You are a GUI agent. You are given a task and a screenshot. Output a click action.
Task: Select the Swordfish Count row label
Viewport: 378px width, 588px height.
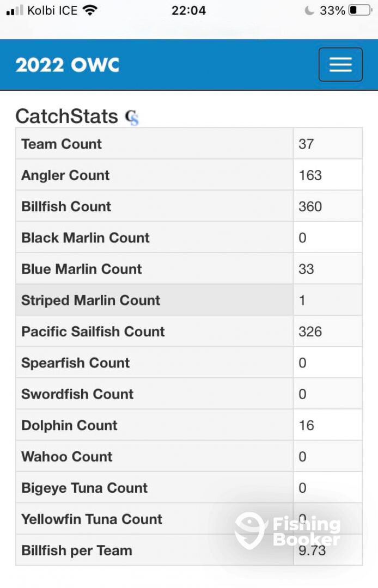point(77,394)
